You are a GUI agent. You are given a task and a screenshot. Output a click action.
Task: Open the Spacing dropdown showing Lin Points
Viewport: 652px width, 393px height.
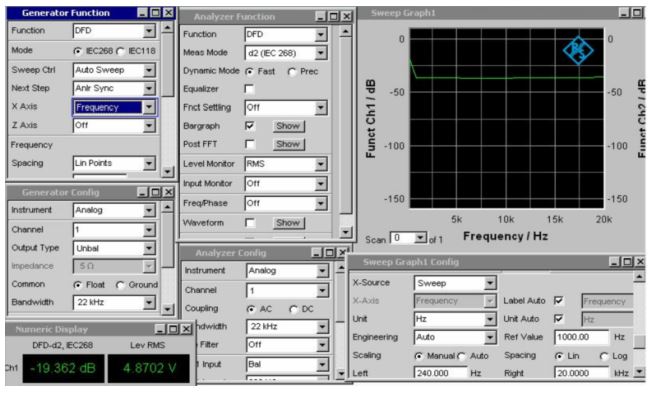click(x=114, y=163)
